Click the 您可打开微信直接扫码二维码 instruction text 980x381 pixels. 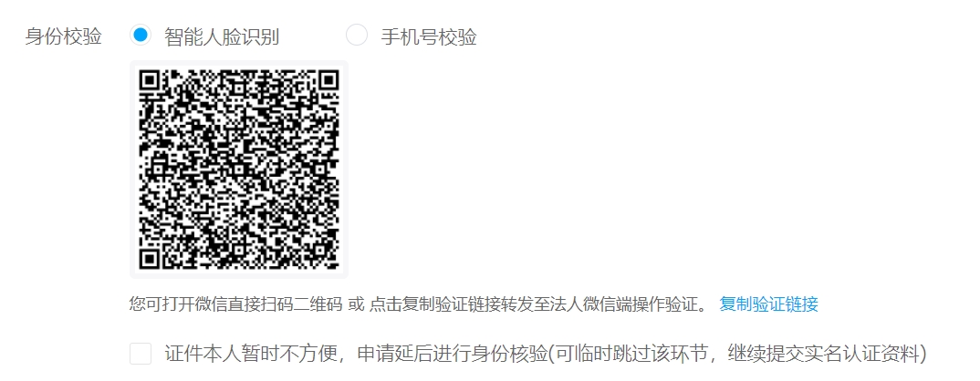(x=235, y=304)
